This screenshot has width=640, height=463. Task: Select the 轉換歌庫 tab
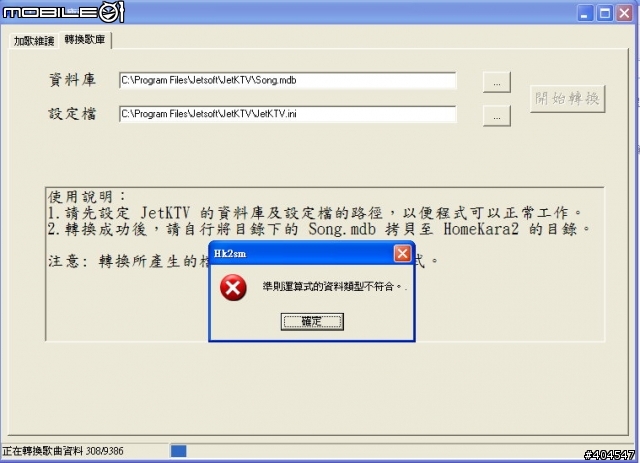[85, 40]
